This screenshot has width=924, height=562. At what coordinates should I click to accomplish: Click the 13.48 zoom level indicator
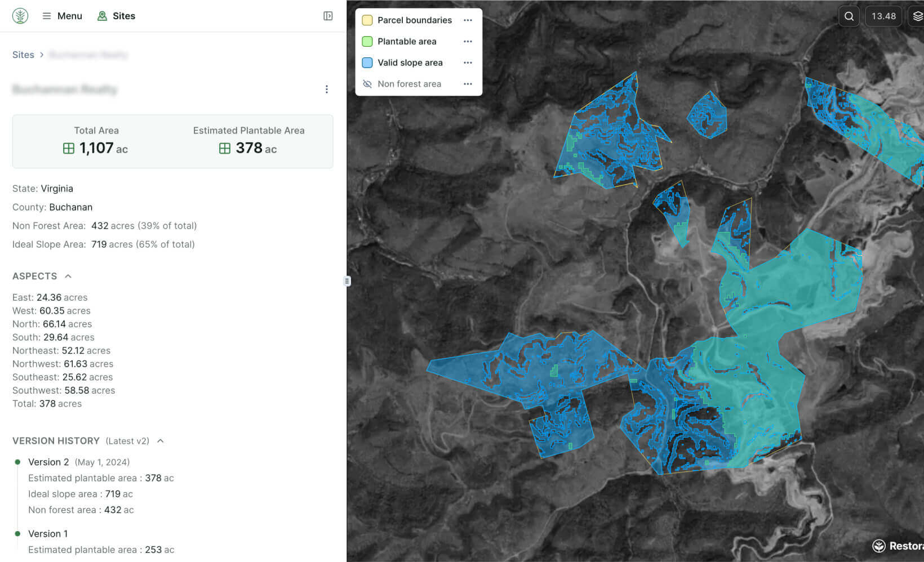[x=883, y=16]
